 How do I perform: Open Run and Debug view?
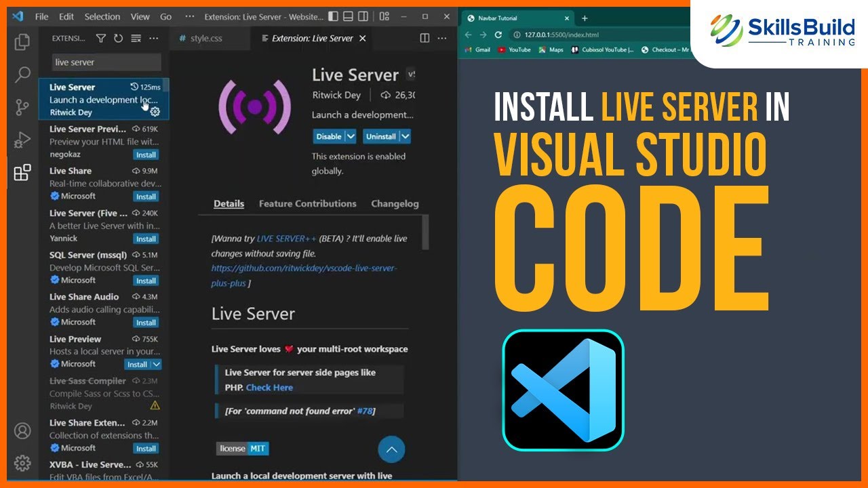point(22,140)
